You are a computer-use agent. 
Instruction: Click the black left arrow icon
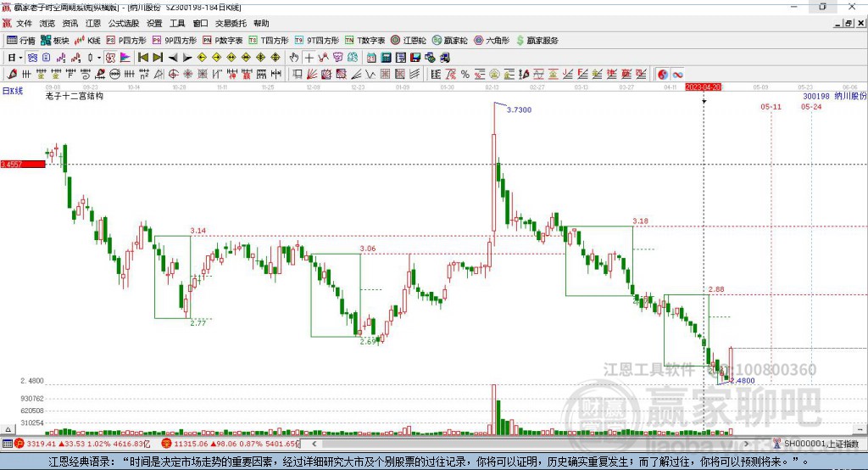pos(173,58)
